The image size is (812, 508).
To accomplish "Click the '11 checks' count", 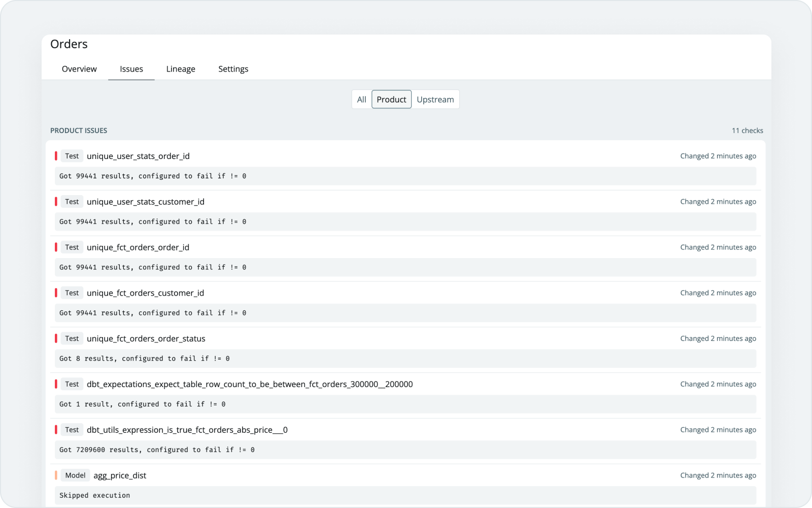I will (747, 131).
